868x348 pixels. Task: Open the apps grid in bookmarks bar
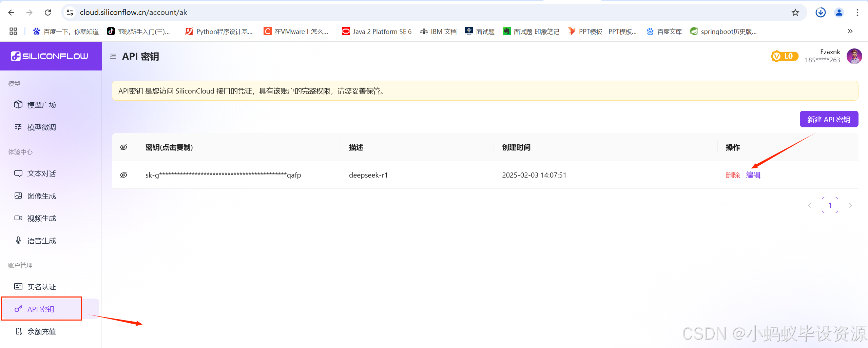pos(13,32)
